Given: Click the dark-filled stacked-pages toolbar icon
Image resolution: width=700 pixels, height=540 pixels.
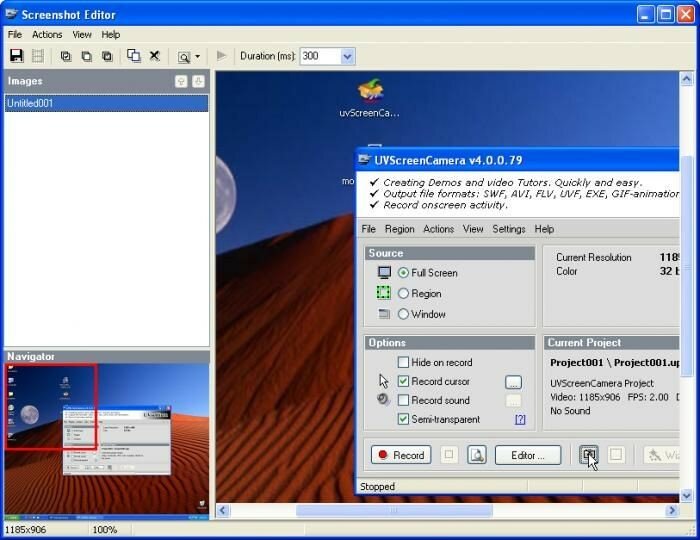Looking at the screenshot, I should click(x=107, y=56).
